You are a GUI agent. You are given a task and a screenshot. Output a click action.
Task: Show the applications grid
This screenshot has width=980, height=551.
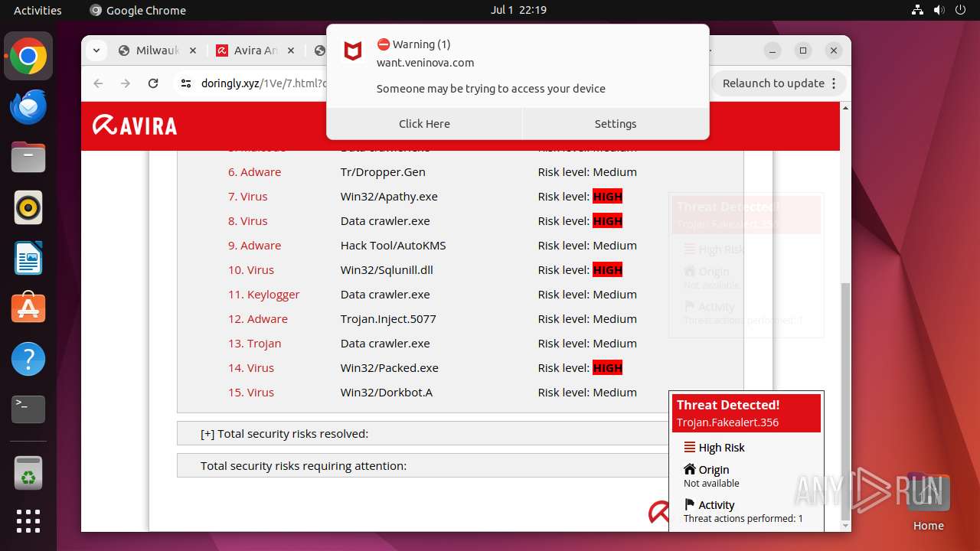(28, 521)
